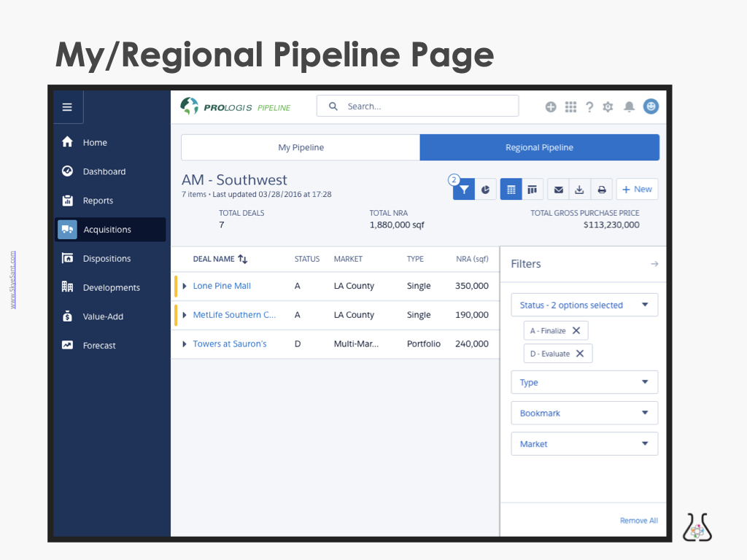The width and height of the screenshot is (747, 560).
Task: Toggle the hamburger menu in sidebar
Action: click(x=67, y=107)
